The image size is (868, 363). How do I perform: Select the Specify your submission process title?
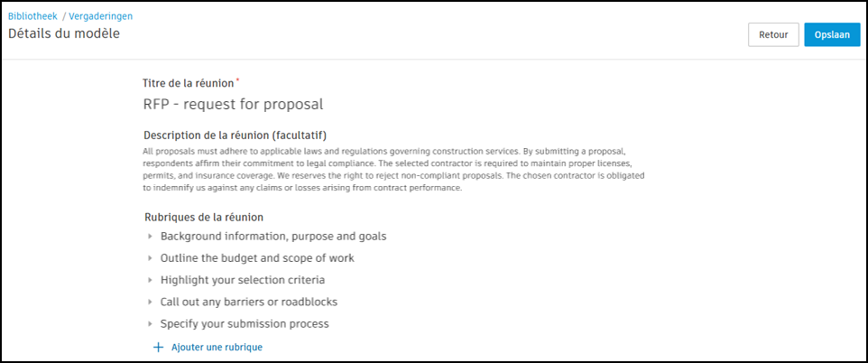[x=245, y=323]
